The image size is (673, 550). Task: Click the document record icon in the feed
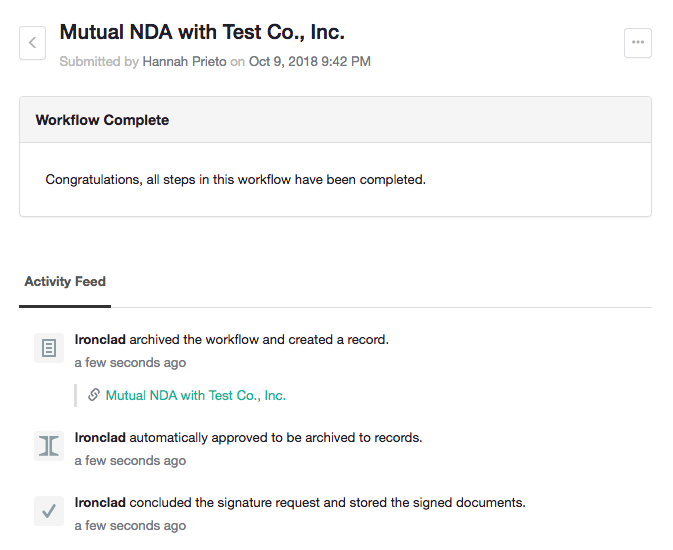[49, 348]
